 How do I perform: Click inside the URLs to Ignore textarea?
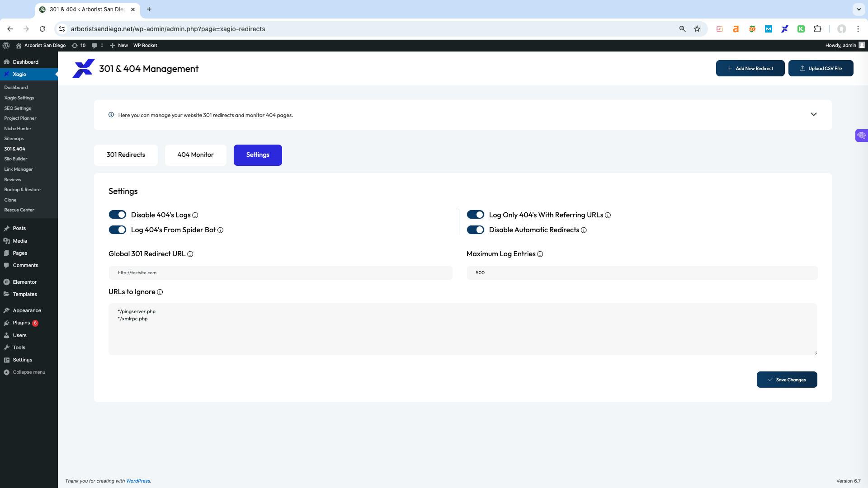point(463,329)
